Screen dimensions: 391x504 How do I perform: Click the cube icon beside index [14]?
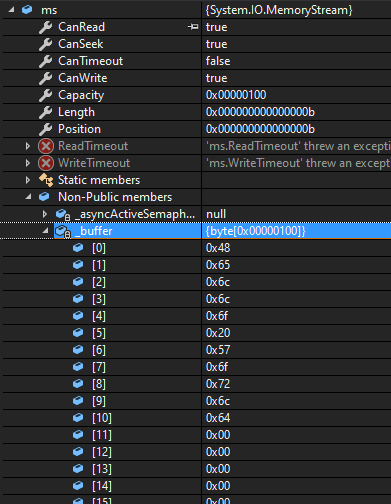(78, 486)
